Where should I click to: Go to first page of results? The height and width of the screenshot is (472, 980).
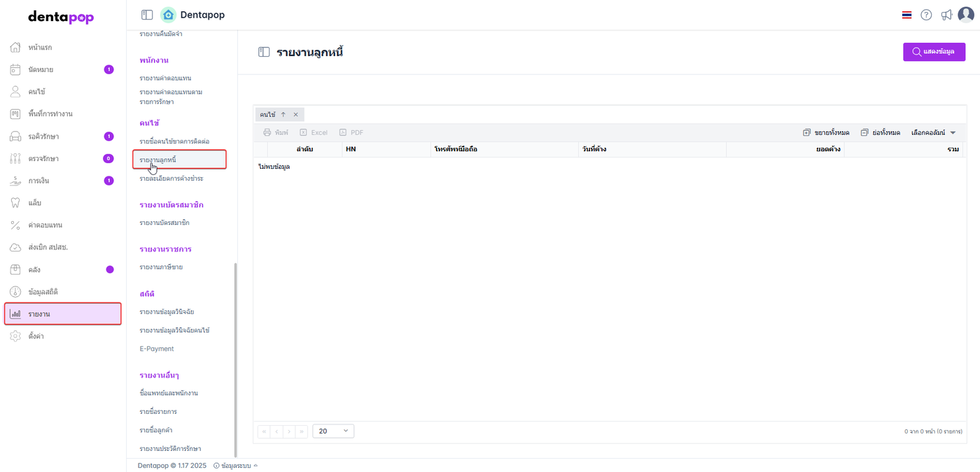click(264, 431)
